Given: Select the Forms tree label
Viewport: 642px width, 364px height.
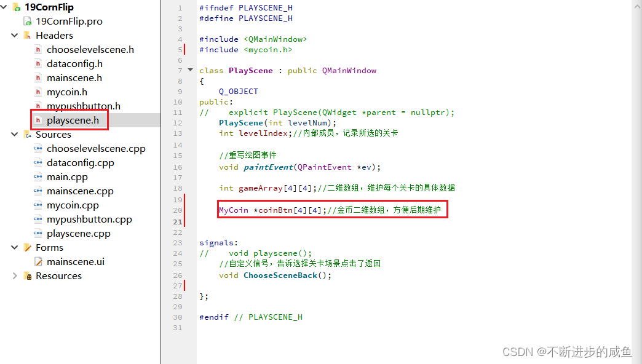Looking at the screenshot, I should click(x=49, y=248).
